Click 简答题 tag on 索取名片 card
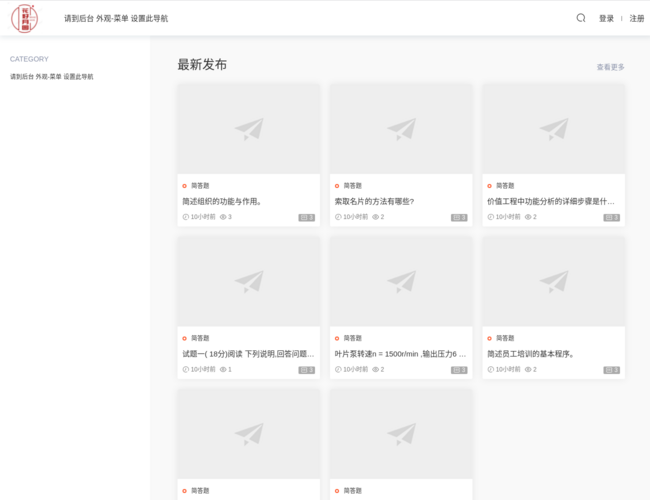Viewport: 650px width, 500px height. pyautogui.click(x=352, y=186)
